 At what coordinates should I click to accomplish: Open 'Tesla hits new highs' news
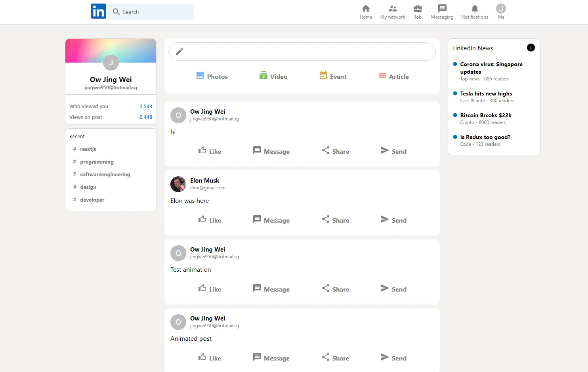(x=486, y=93)
